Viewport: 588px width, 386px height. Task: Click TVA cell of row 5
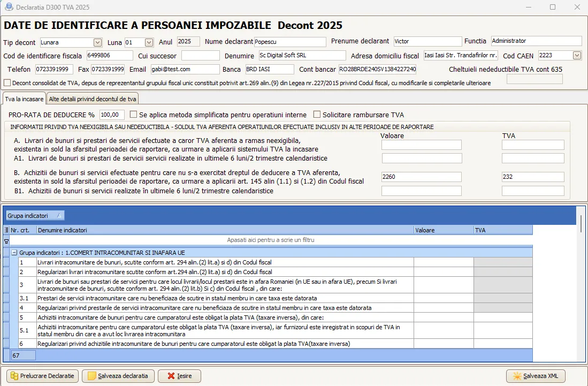pos(503,317)
